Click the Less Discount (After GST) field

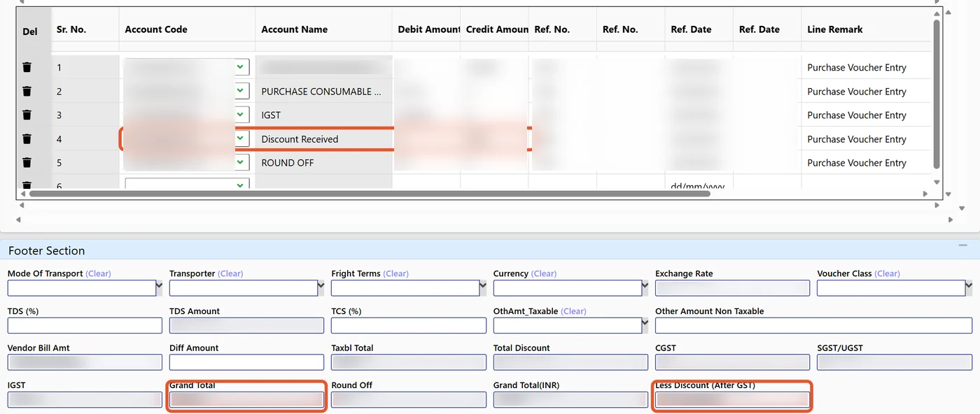pyautogui.click(x=732, y=400)
